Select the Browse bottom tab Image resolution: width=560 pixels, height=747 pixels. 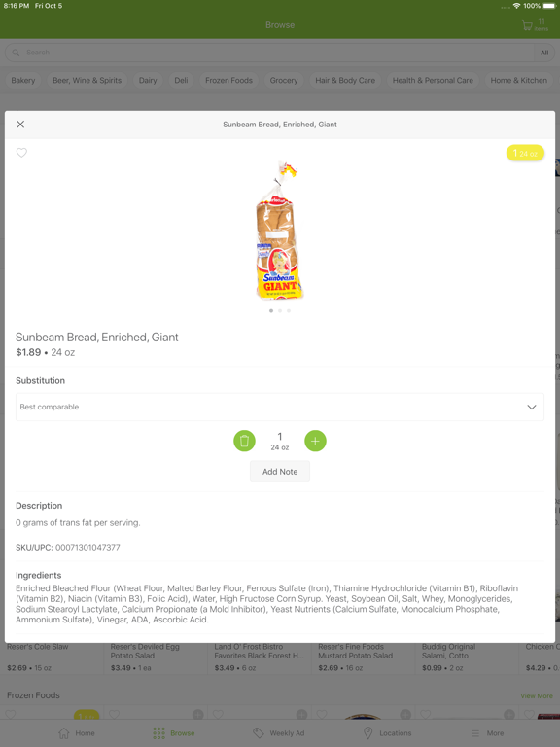[x=173, y=733]
